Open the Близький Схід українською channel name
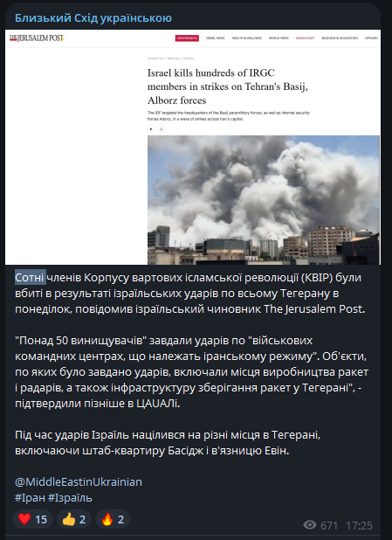392x540 pixels. point(93,17)
